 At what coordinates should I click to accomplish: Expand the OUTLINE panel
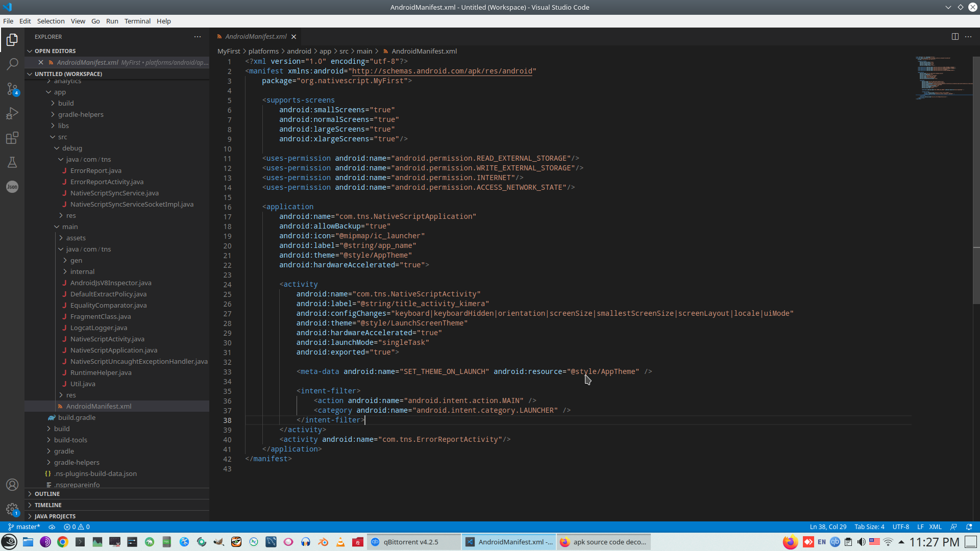point(47,494)
